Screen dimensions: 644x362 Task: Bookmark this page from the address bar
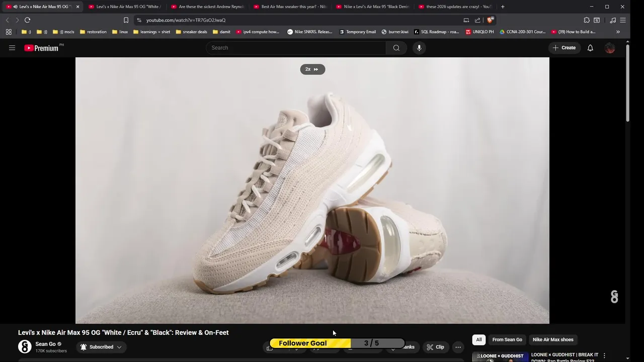tap(126, 20)
